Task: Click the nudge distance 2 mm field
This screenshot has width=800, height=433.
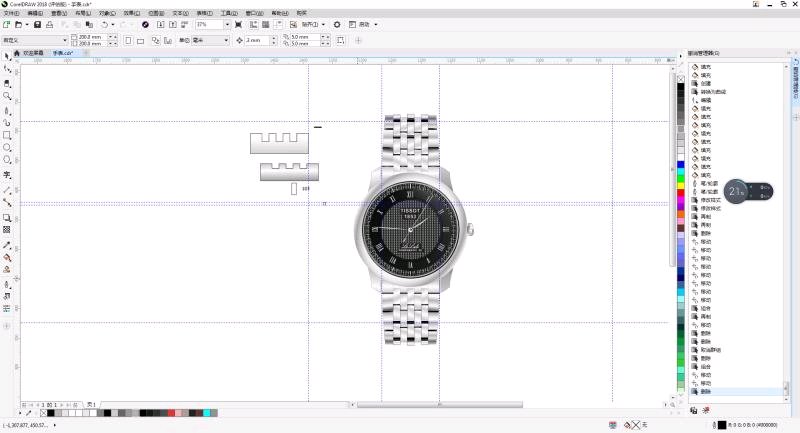Action: [257, 40]
